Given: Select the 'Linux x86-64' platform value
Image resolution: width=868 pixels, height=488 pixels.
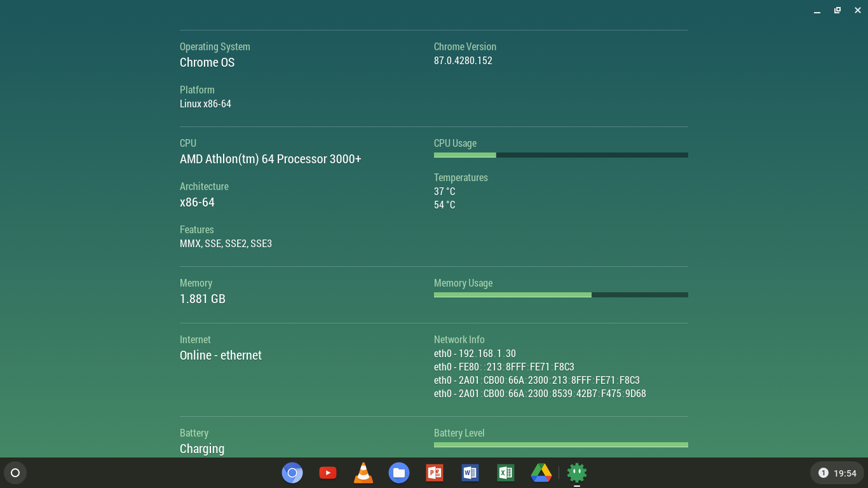Looking at the screenshot, I should tap(205, 104).
